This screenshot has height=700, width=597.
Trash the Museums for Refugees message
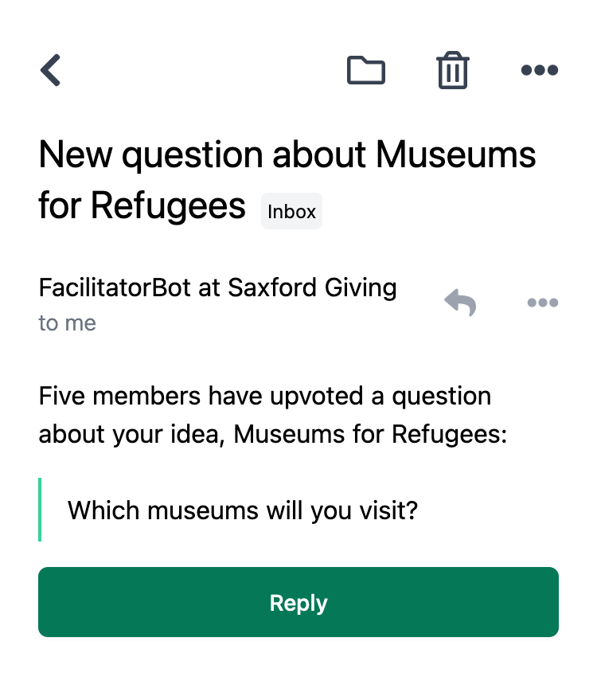point(453,70)
